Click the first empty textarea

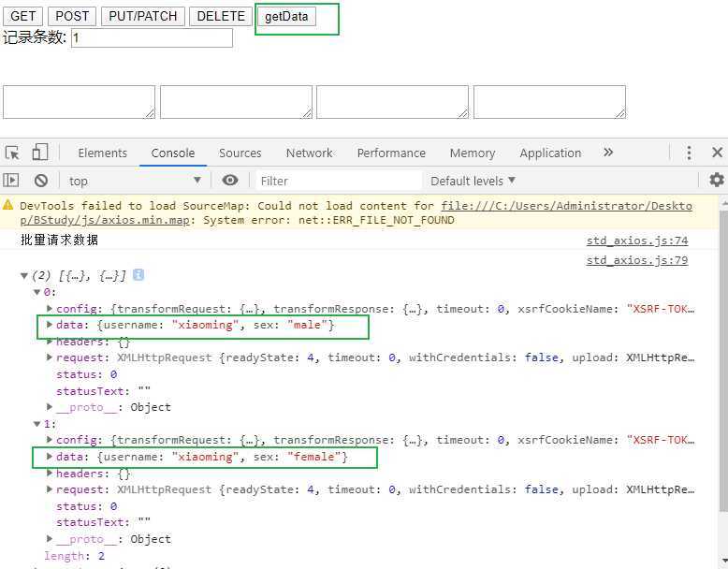79,102
